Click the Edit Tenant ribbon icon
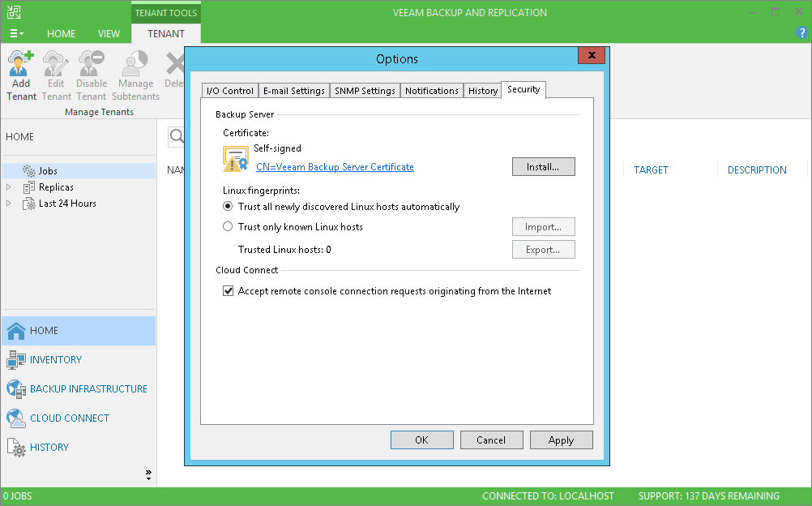Viewport: 812px width, 506px height. tap(55, 62)
